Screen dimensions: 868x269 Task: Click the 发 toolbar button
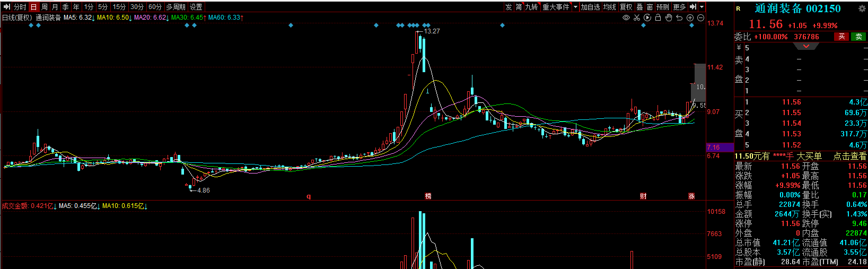point(508,7)
